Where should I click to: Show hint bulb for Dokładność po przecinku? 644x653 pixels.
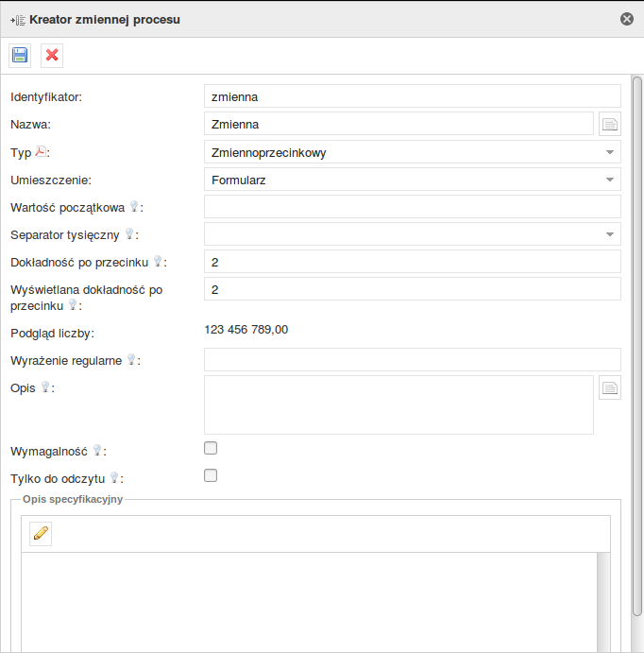click(x=158, y=261)
